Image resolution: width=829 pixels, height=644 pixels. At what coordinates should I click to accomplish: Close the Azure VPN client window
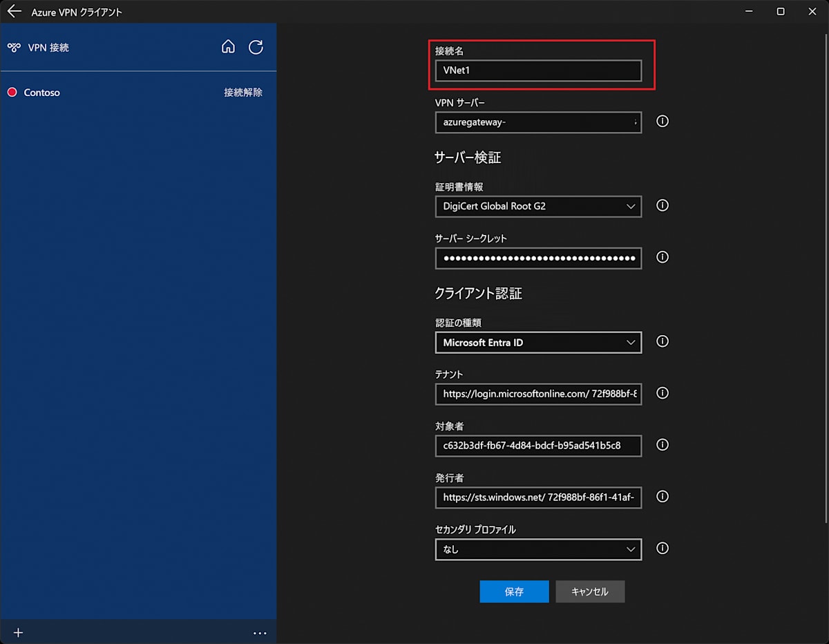click(x=812, y=12)
